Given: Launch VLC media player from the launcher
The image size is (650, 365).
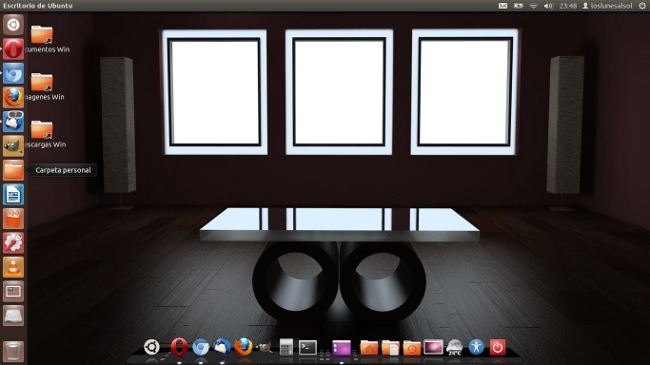Looking at the screenshot, I should 13,267.
